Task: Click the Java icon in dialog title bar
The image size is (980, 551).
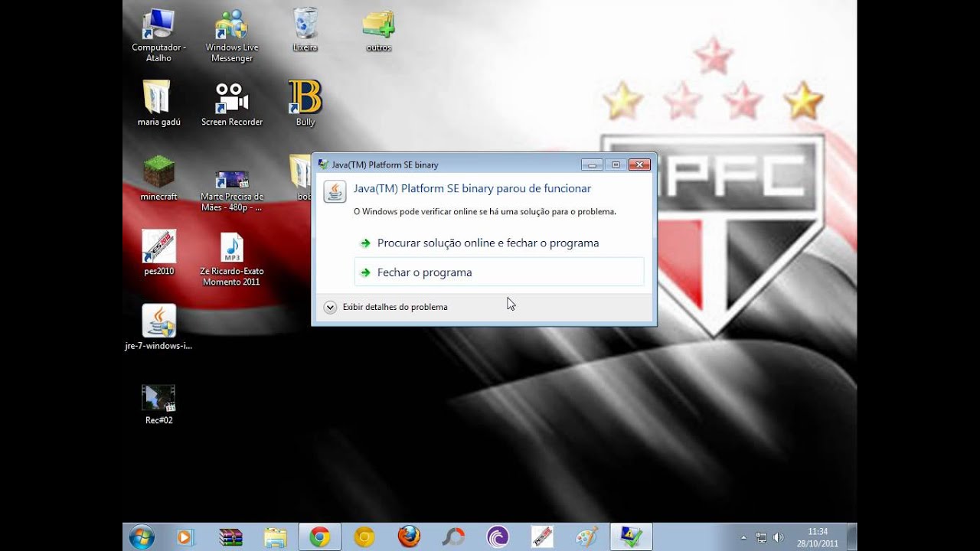Action: (x=323, y=165)
